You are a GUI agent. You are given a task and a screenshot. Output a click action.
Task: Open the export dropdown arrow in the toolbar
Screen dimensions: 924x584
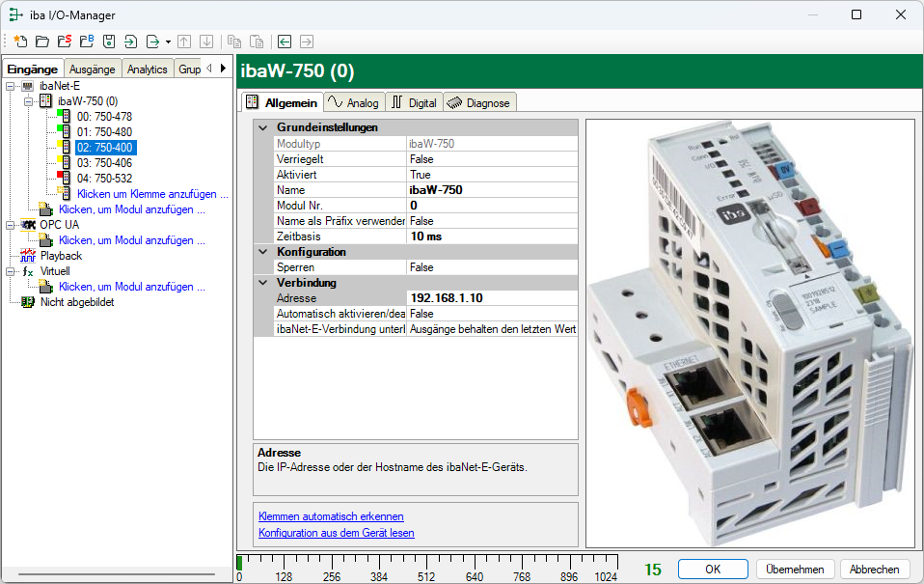pos(168,42)
